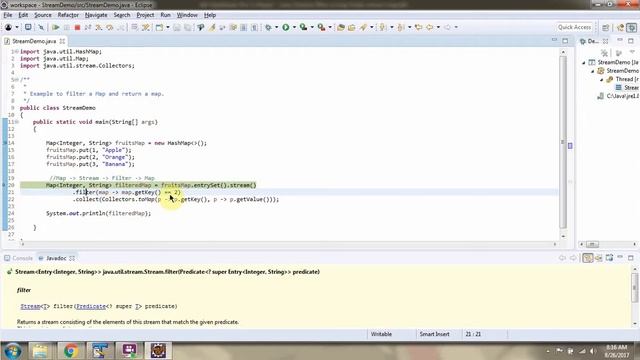Toggle Use Step Filters icon
Image resolution: width=640 pixels, height=360 pixels.
coord(146,27)
